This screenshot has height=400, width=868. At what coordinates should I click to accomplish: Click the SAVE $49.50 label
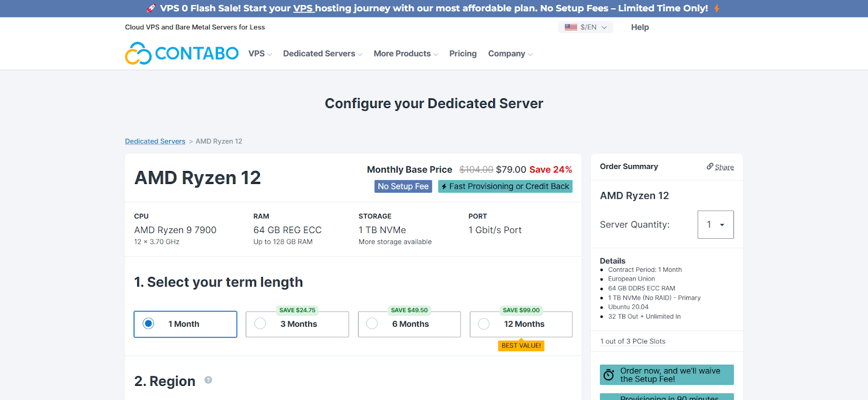[x=410, y=310]
